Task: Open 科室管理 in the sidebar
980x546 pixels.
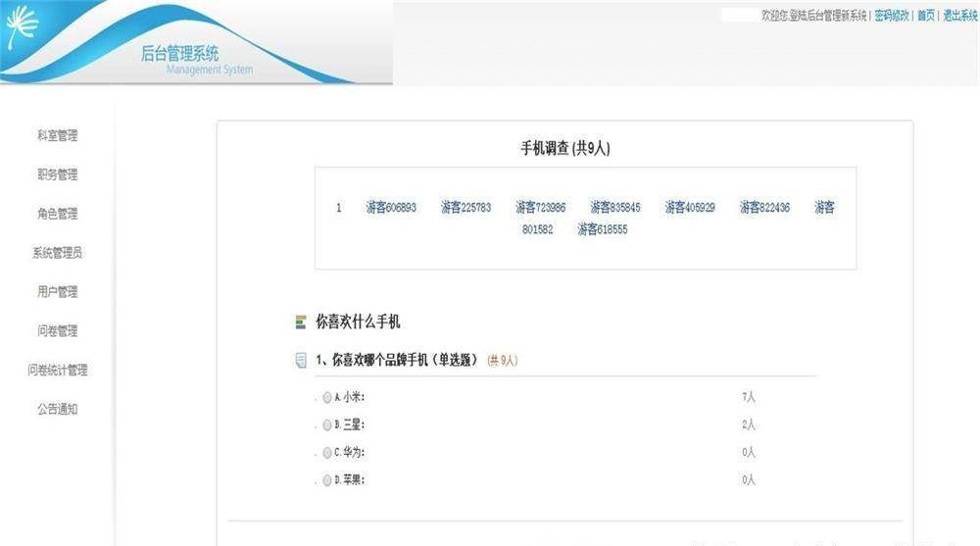Action: point(58,135)
